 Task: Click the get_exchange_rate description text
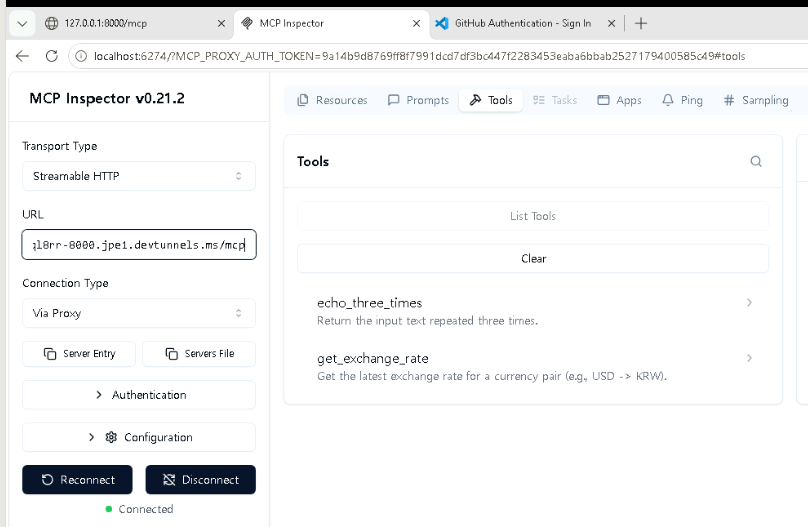tap(492, 377)
